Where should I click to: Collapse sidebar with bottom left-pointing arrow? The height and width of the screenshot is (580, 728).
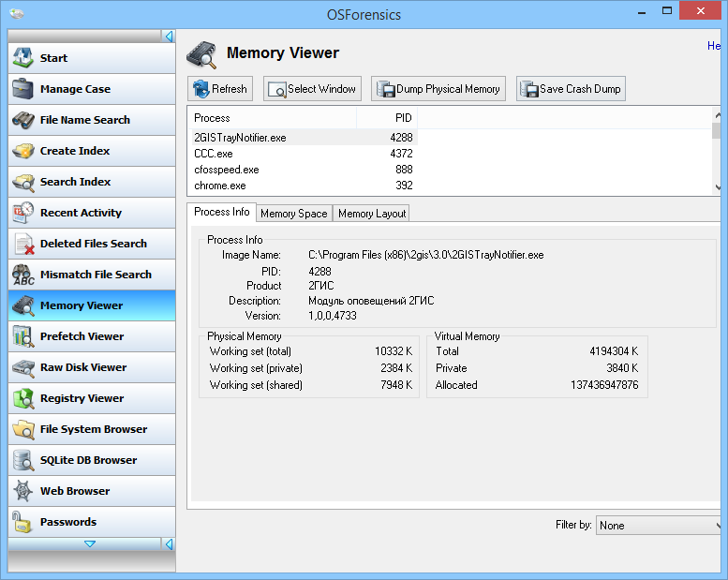pos(169,543)
